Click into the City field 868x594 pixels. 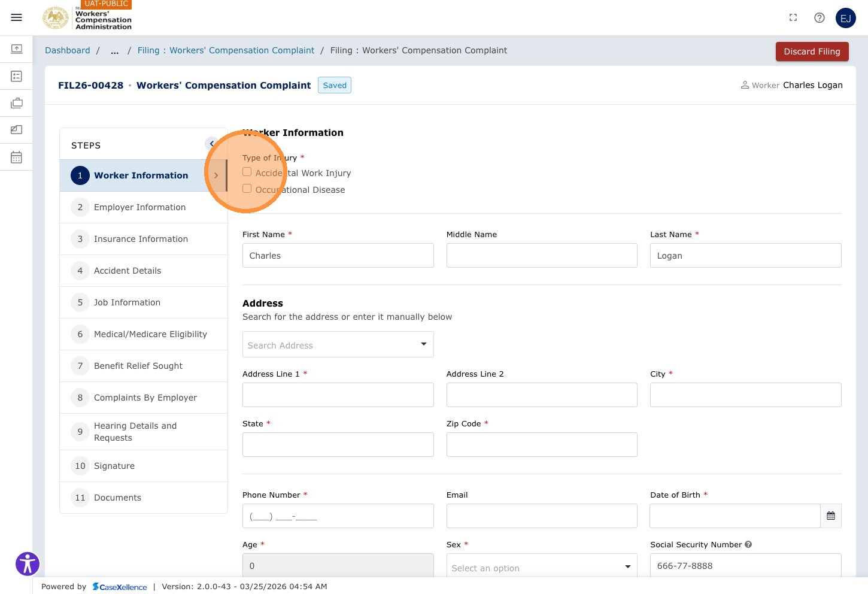(746, 395)
